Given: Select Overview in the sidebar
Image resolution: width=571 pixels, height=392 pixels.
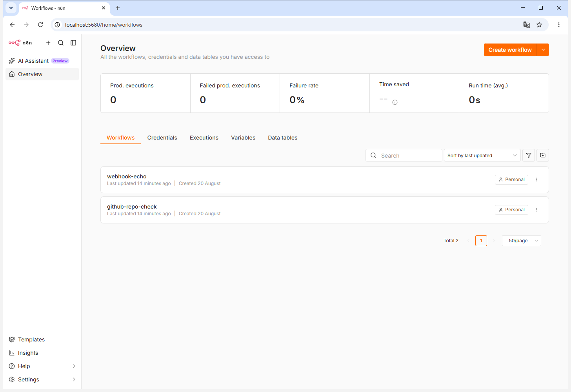Looking at the screenshot, I should pos(42,74).
